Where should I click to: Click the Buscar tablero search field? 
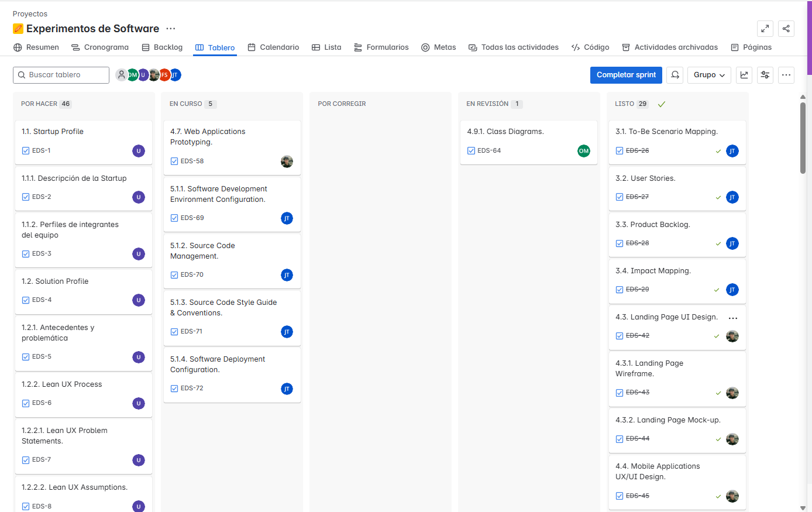[x=61, y=75]
